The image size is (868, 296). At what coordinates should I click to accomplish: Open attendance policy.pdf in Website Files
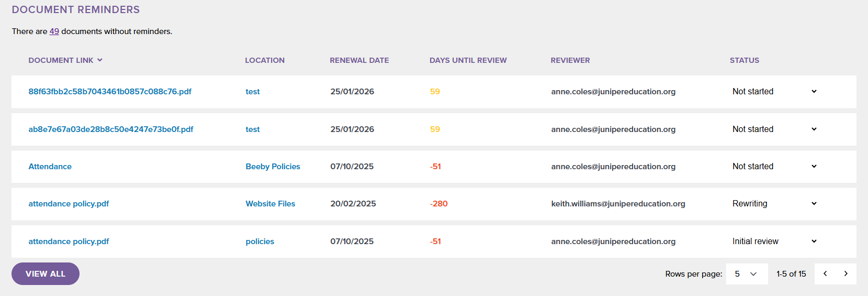click(69, 204)
